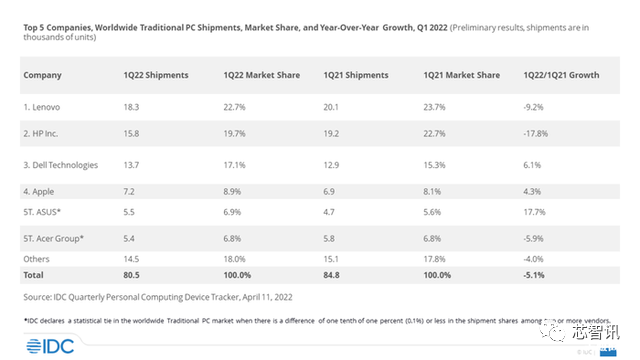Select the 1Q21 Market Share header
The height and width of the screenshot is (360, 640).
[462, 75]
